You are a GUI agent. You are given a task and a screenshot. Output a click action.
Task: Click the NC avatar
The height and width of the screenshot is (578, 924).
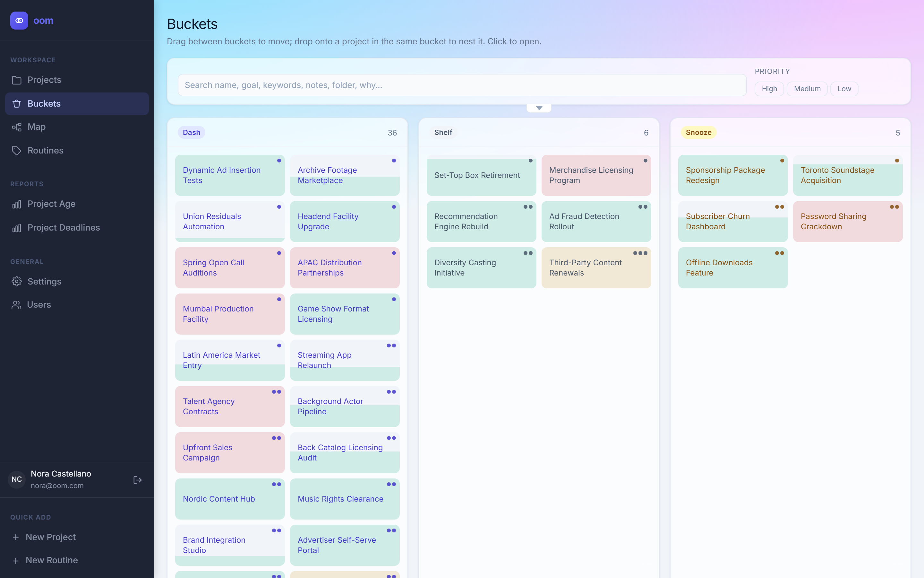coord(16,479)
